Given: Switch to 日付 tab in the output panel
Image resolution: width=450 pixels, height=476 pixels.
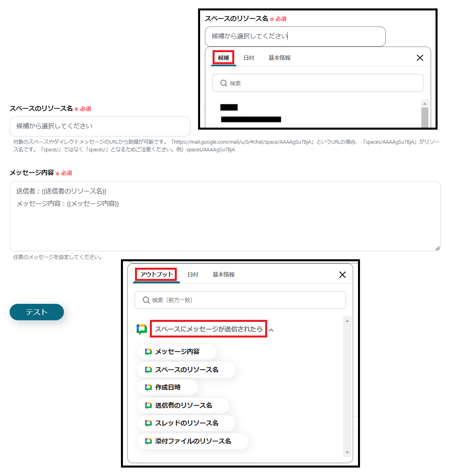Looking at the screenshot, I should (192, 275).
